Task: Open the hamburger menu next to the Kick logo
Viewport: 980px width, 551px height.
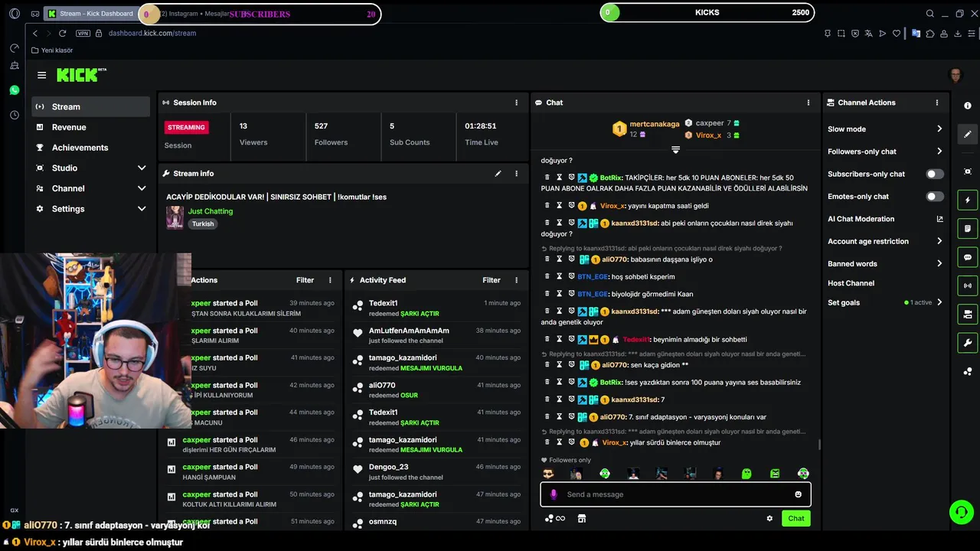Action: [41, 75]
